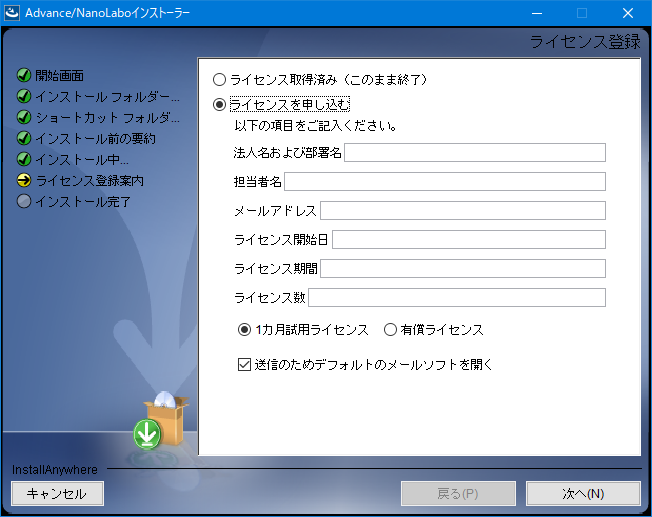Toggle 送信のためデフォルトのメールソフトを開く checkbox
The width and height of the screenshot is (652, 517).
click(244, 364)
